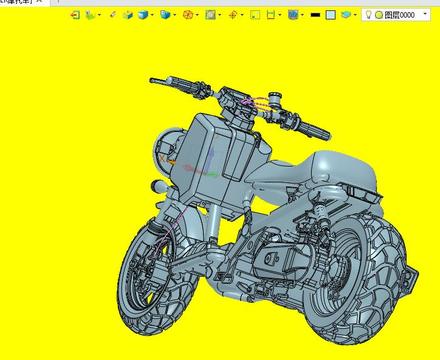
Task: Click the gray square frame icon
Action: (210, 15)
